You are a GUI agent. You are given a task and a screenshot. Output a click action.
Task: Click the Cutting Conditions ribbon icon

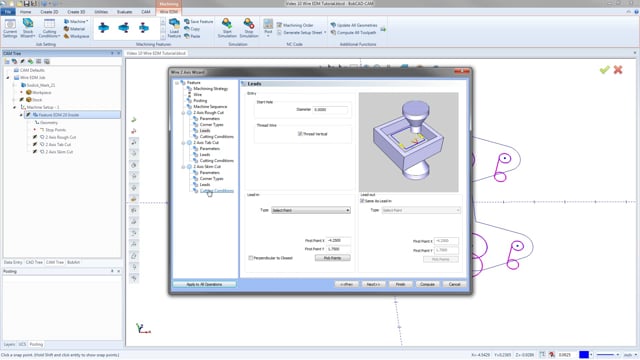(x=49, y=28)
